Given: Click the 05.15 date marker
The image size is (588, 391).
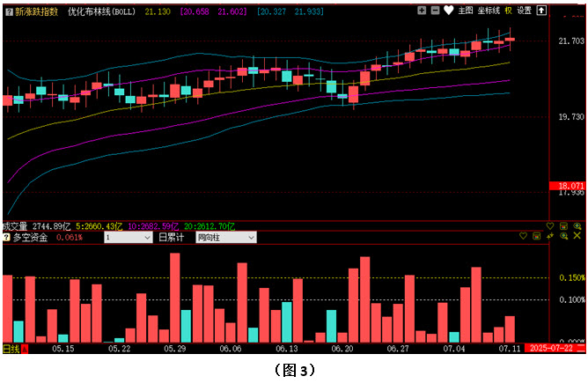Looking at the screenshot, I should tap(63, 349).
